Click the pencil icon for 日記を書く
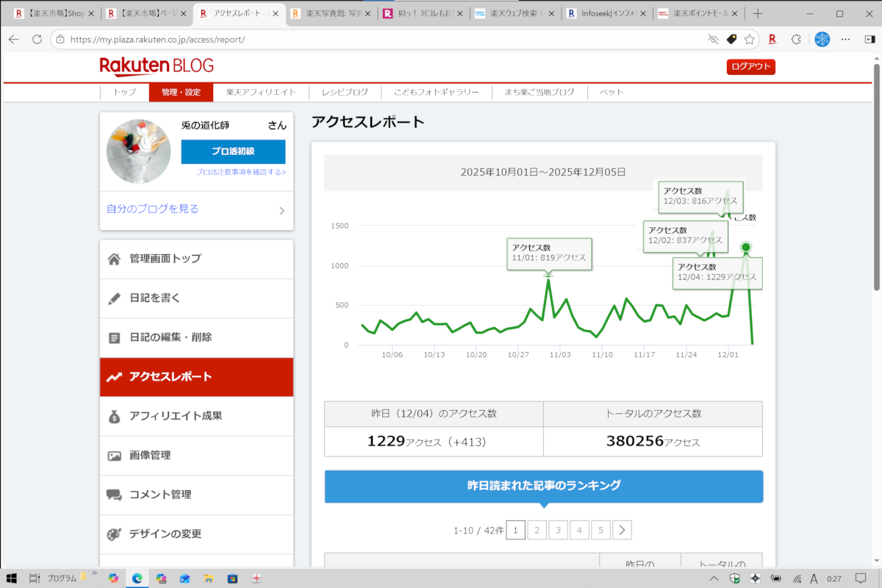The width and height of the screenshot is (882, 588). tap(114, 298)
